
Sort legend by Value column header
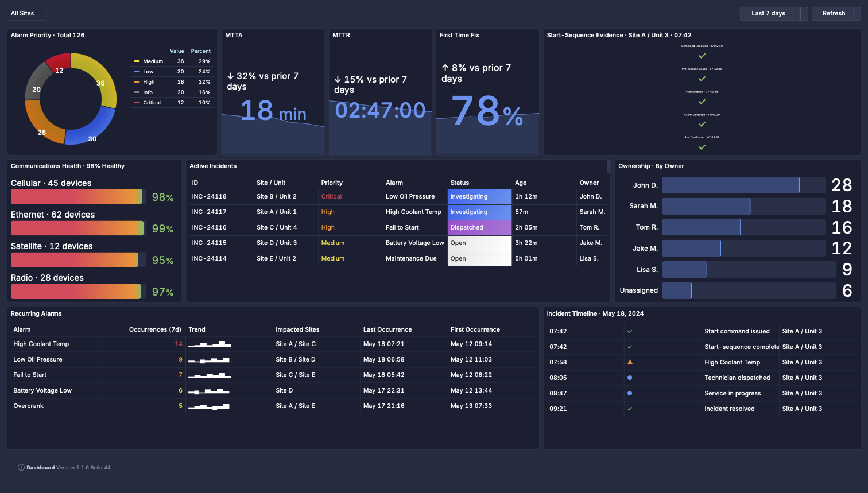tap(177, 51)
